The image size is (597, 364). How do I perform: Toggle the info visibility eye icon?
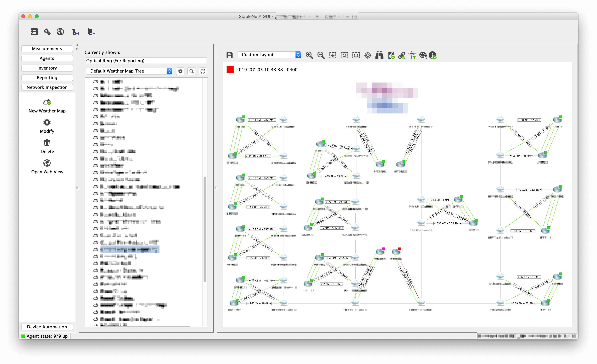[433, 55]
